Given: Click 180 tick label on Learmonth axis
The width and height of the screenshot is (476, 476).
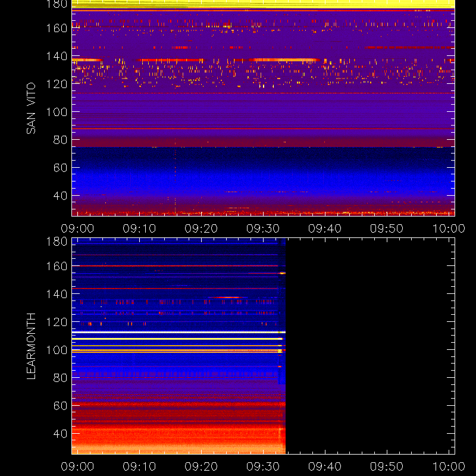Looking at the screenshot, I should (x=57, y=242).
